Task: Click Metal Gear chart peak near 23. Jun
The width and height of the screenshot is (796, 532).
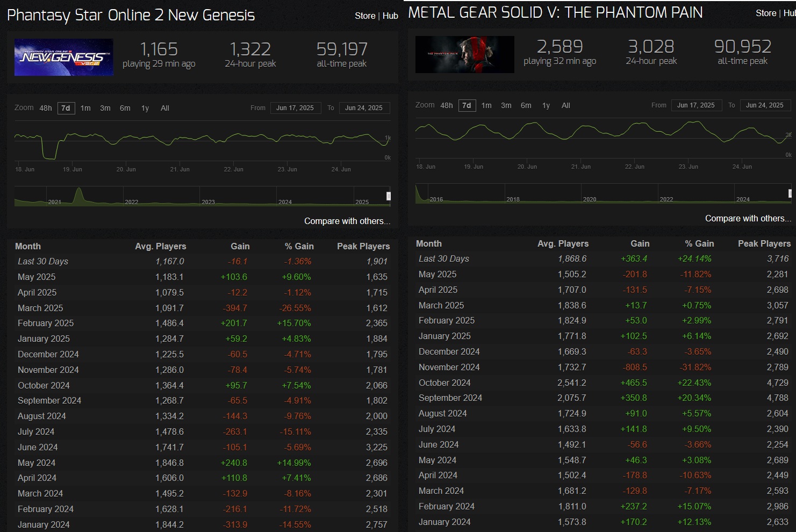Action: (695, 123)
